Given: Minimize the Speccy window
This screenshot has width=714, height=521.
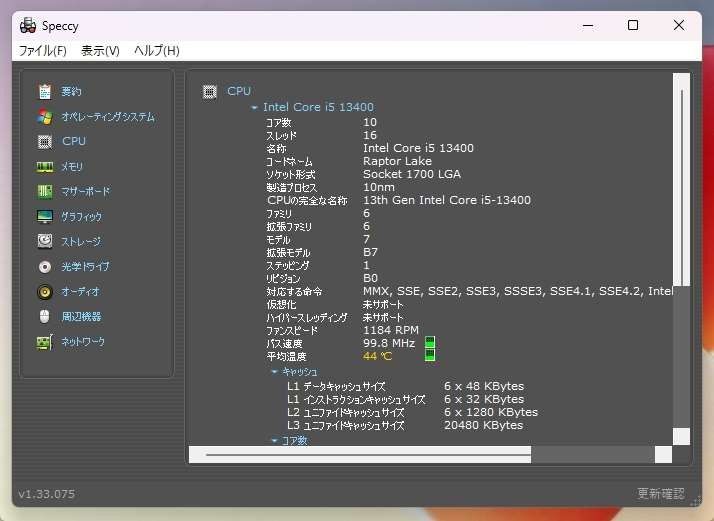Looking at the screenshot, I should [588, 26].
